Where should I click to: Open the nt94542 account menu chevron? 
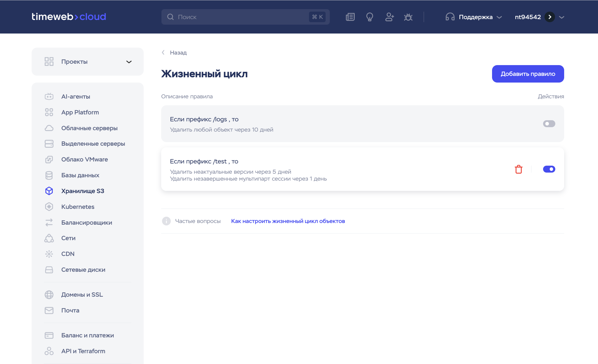click(562, 17)
